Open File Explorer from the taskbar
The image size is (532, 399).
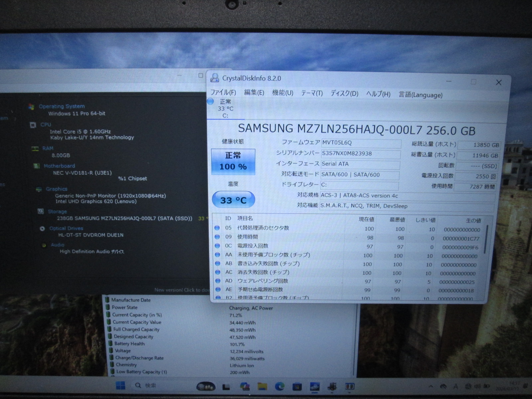(262, 386)
